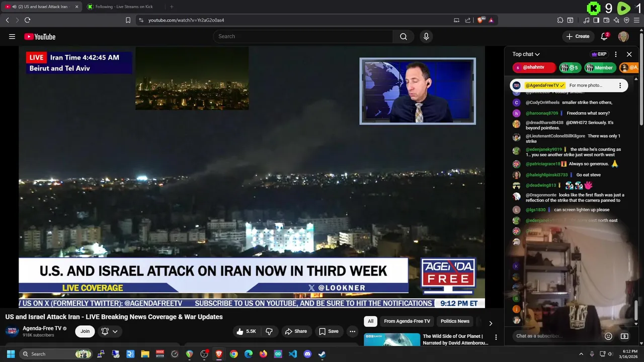The image size is (644, 362).
Task: Open chat options three-dot menu
Action: 616,54
